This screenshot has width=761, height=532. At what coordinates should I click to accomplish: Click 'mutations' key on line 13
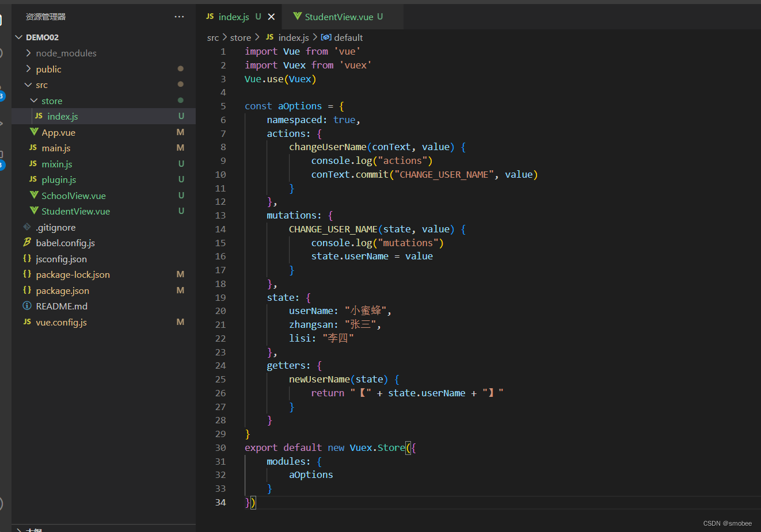[291, 215]
